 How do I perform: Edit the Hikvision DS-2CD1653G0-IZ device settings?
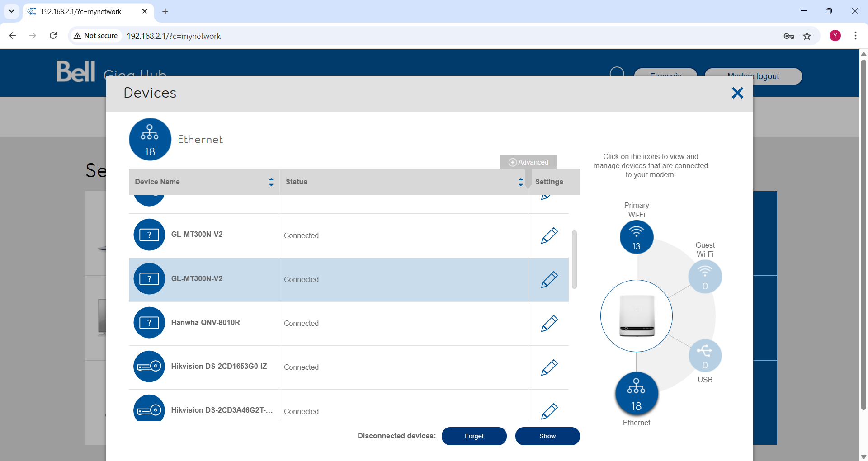[549, 367]
